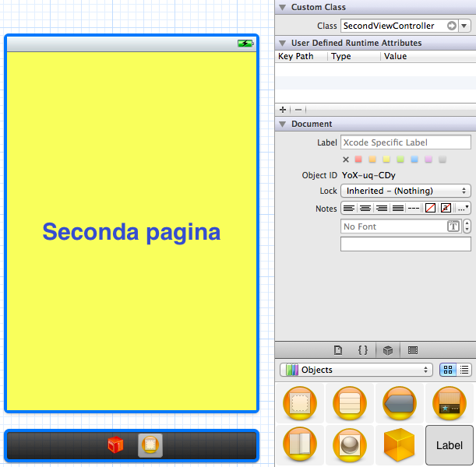
Task: Select the orange Object cube in library
Action: pos(399,445)
